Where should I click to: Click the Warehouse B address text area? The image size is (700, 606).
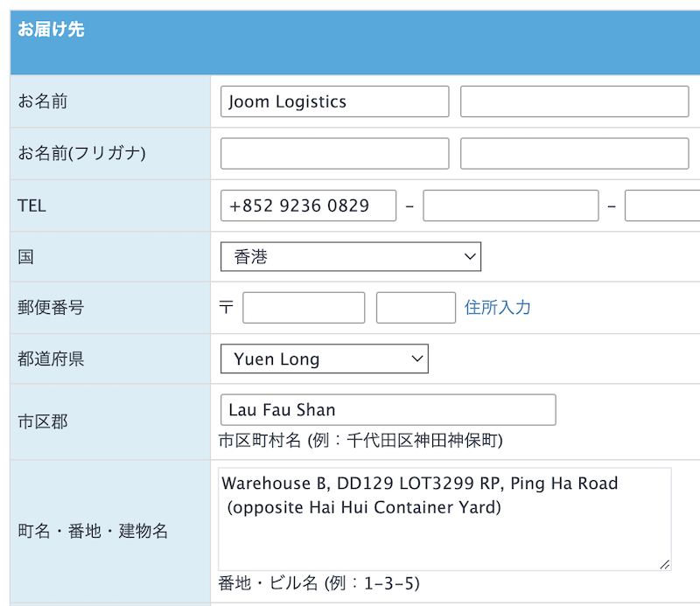[444, 519]
